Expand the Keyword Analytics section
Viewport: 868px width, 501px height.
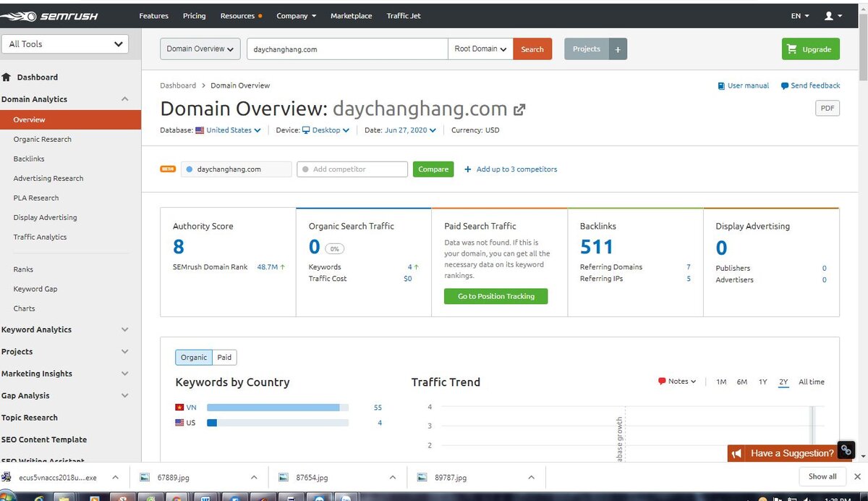[x=125, y=329]
